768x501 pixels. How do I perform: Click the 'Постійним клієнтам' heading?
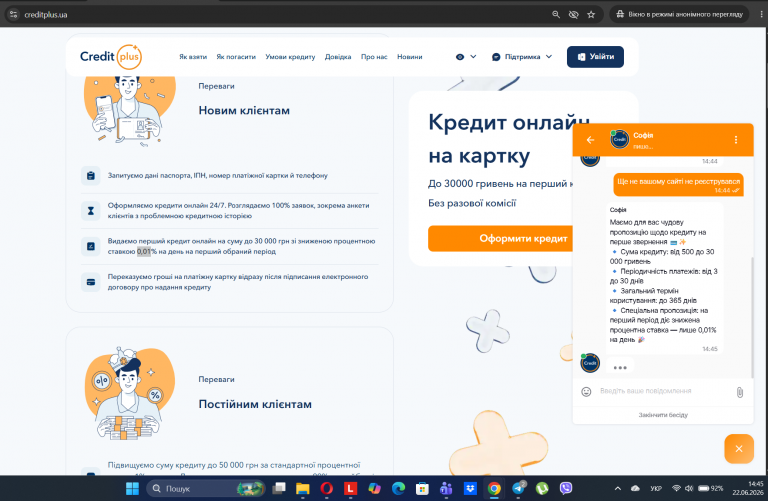pyautogui.click(x=255, y=405)
